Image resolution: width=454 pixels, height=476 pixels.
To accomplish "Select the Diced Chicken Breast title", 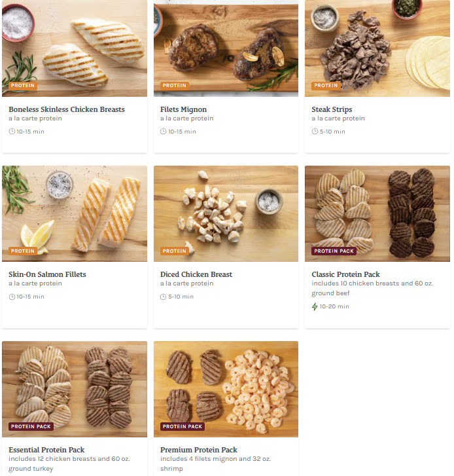I will [196, 274].
